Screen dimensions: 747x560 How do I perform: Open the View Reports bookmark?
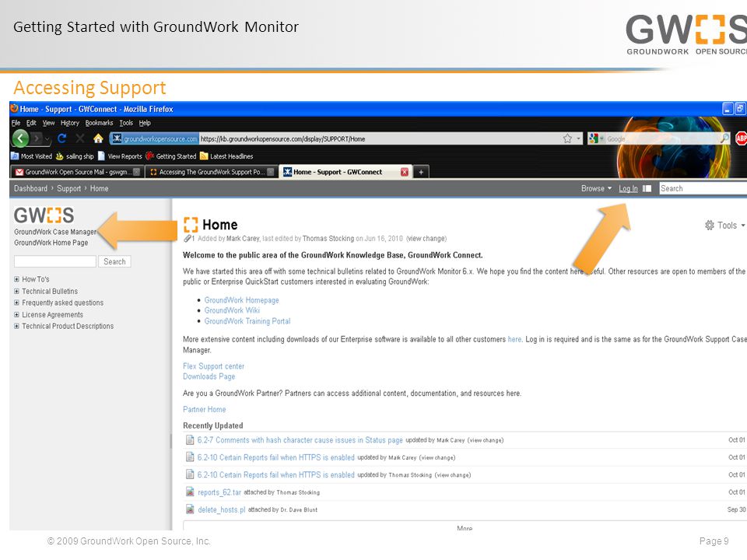120,156
